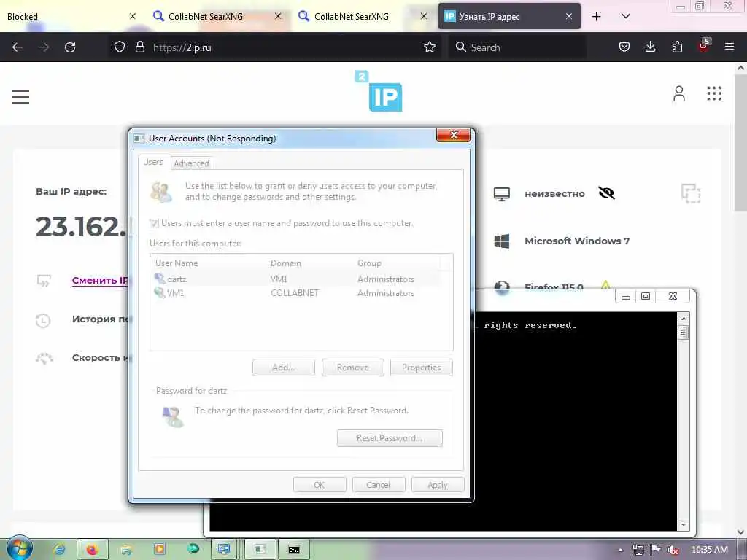Click the Сменить IP link

tap(100, 280)
